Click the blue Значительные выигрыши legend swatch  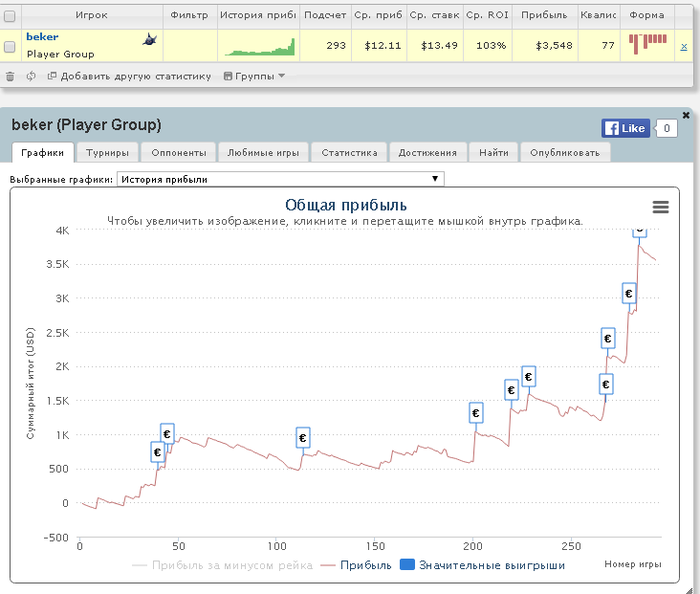(407, 565)
